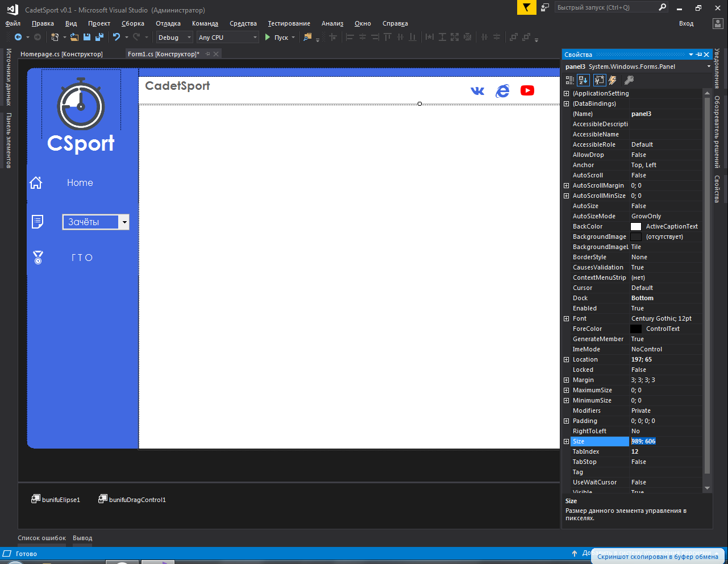
Task: Click the BackgroundImage preview swatch
Action: coord(636,237)
